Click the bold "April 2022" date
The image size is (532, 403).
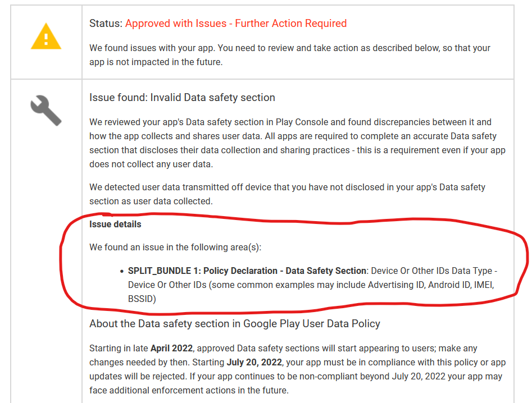[171, 349]
